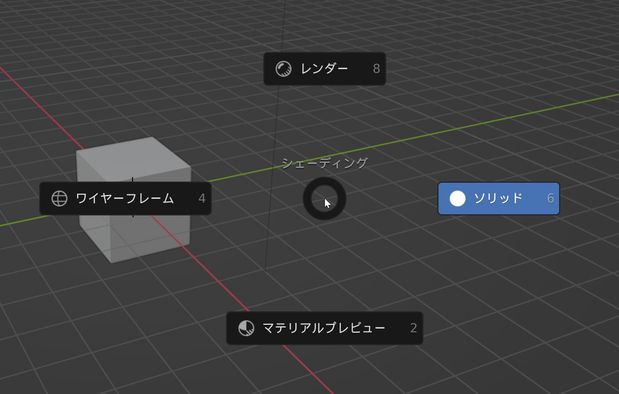Image resolution: width=619 pixels, height=394 pixels.
Task: Click the shortcut number 8 beside レンダー
Action: coord(376,69)
